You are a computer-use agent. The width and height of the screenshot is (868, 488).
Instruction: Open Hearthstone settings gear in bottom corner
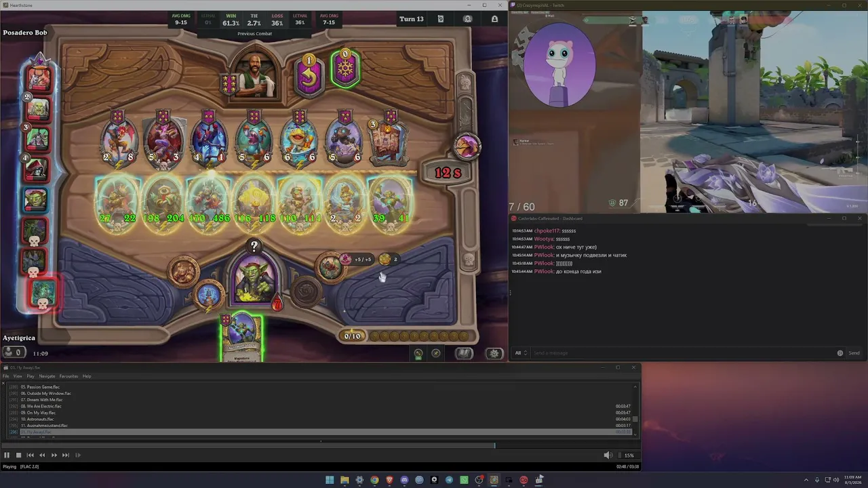point(494,353)
